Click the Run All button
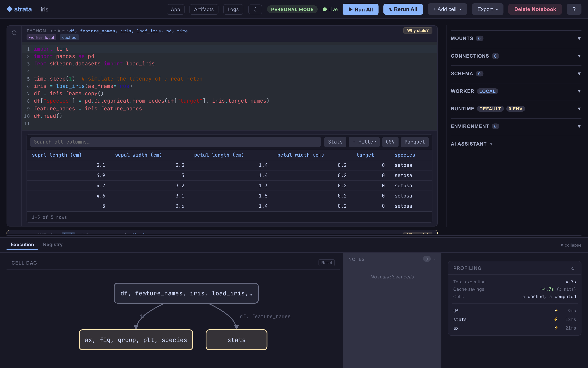Screen dimensions: 588x368 coord(360,9)
